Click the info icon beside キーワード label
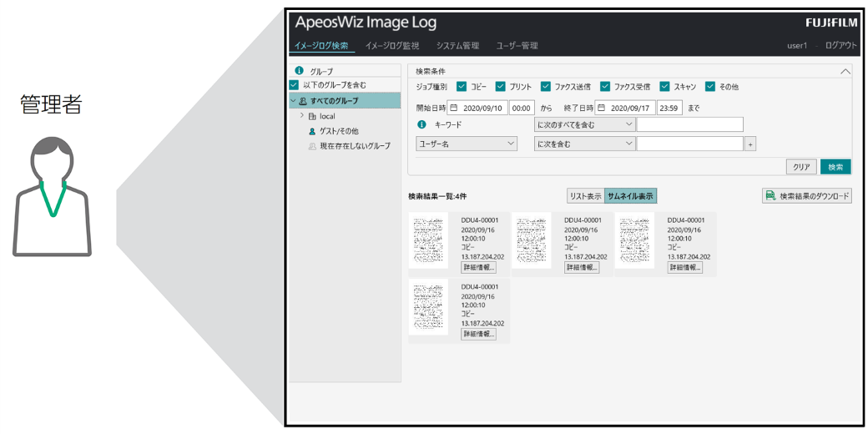This screenshot has width=868, height=434. click(421, 124)
